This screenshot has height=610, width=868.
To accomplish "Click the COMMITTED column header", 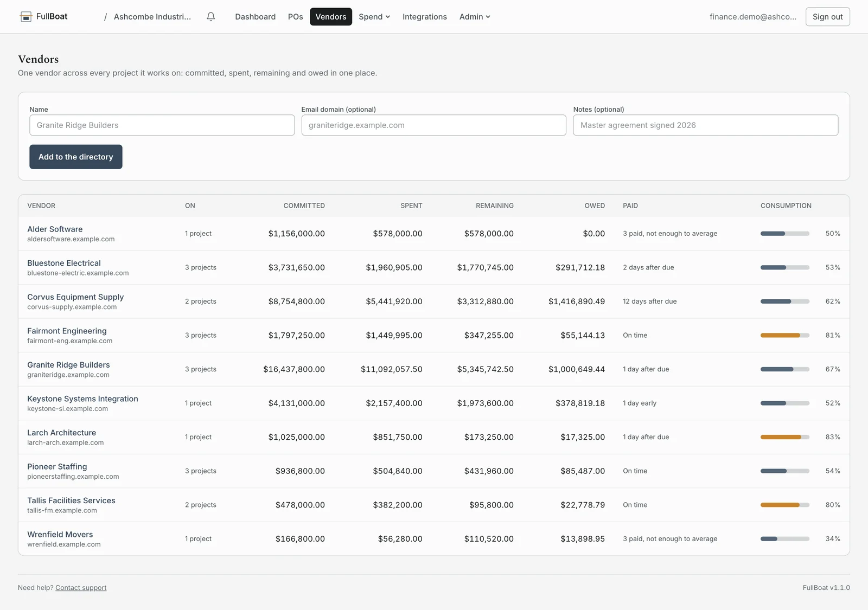I will [304, 206].
